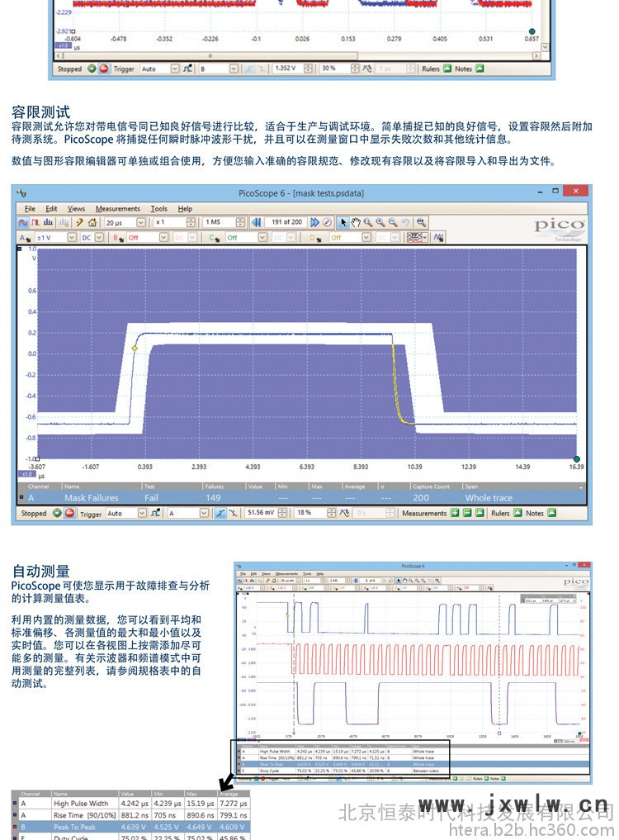Select Peak To Peak row in enlarged table
The height and width of the screenshot is (840, 619).
(x=130, y=827)
